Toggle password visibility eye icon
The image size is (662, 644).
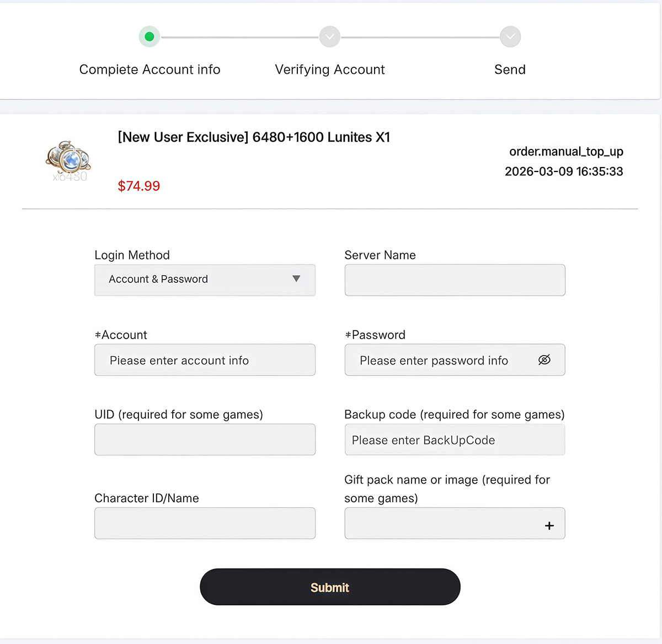coord(544,360)
